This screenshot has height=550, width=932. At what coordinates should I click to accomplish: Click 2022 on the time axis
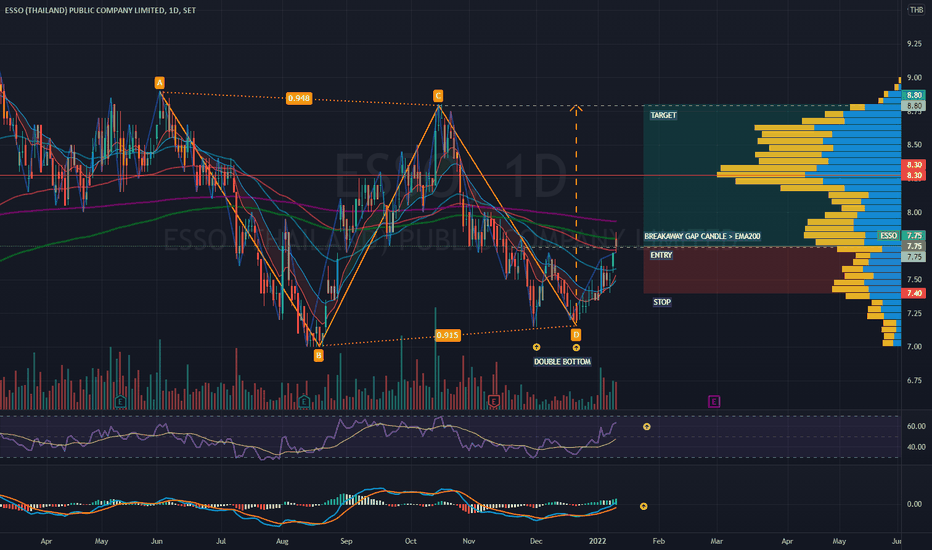tap(597, 541)
